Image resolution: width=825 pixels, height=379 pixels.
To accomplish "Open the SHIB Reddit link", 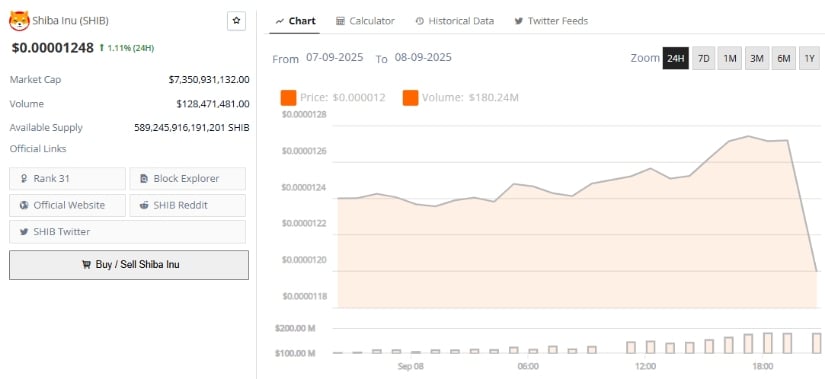I will [x=187, y=205].
